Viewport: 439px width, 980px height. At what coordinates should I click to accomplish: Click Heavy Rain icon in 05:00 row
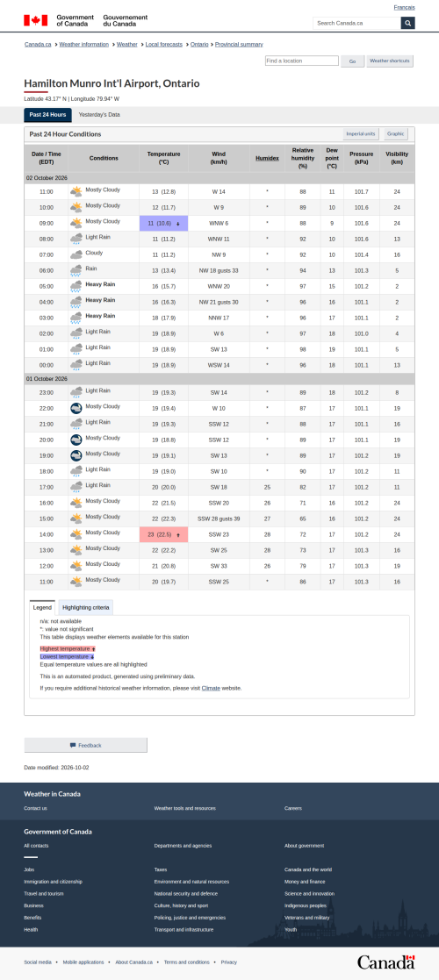pos(76,286)
